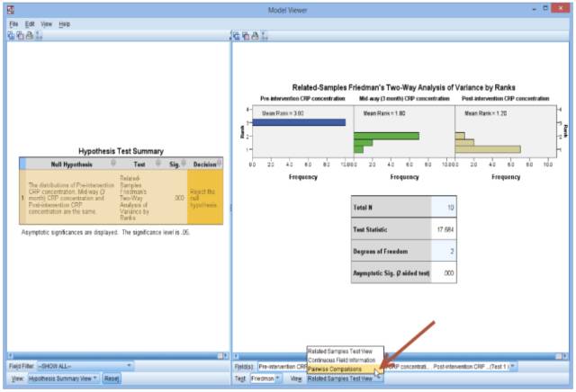Viewport: 576px width, 392px height.
Task: Click right pane scrollbar left arrow
Action: (236, 356)
